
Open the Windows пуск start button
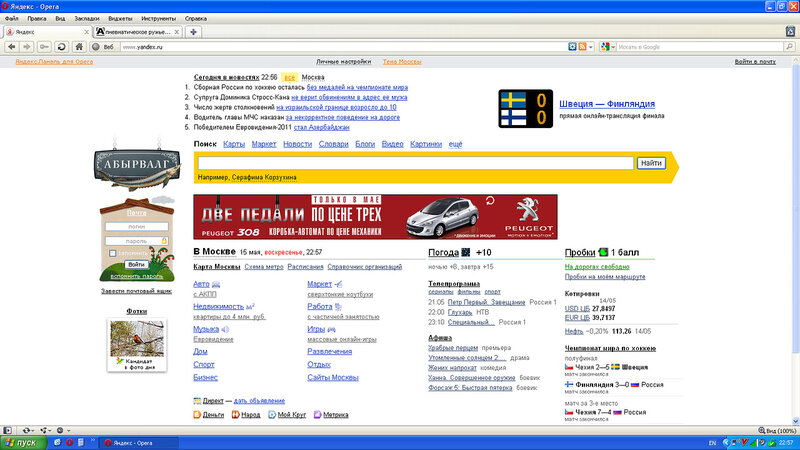tap(23, 442)
